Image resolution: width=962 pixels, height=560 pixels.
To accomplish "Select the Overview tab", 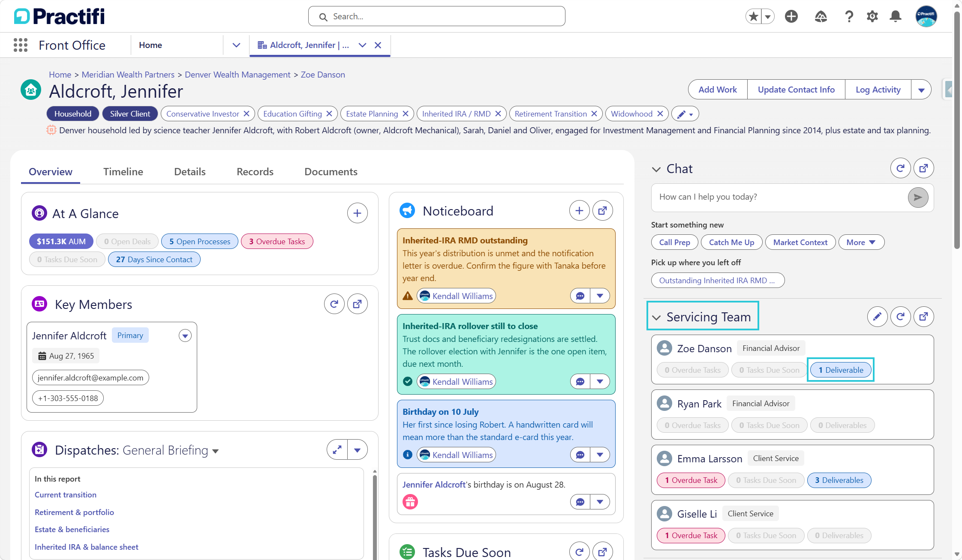I will pos(51,172).
